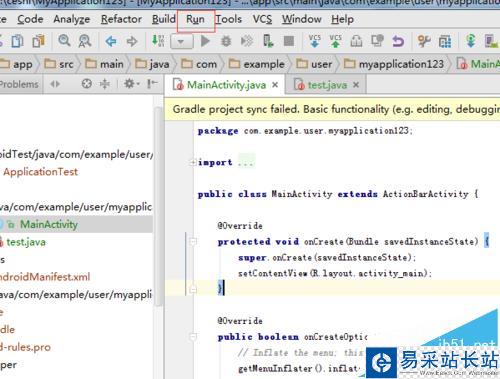500x379 pixels.
Task: Close the MainActivity.java tab
Action: (275, 85)
